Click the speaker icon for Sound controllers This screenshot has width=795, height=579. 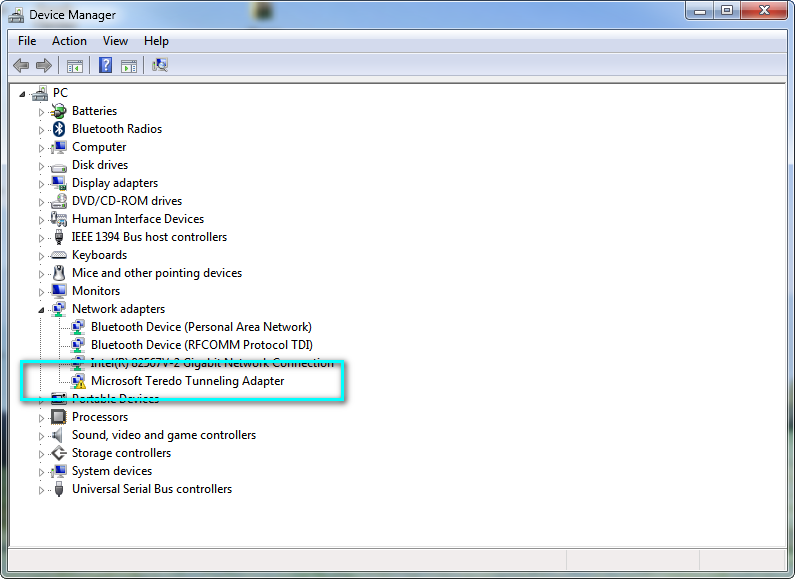pos(58,435)
